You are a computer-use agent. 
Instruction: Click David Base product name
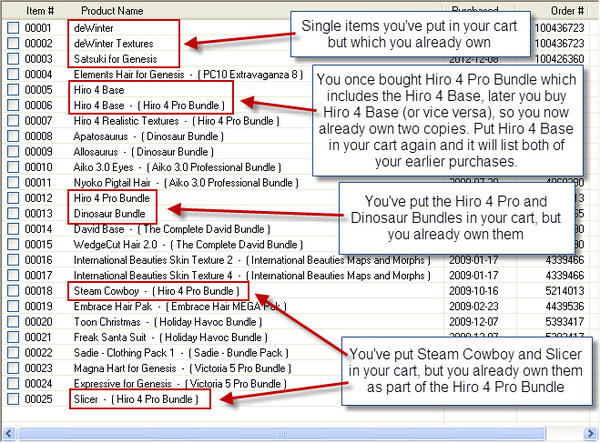click(99, 229)
